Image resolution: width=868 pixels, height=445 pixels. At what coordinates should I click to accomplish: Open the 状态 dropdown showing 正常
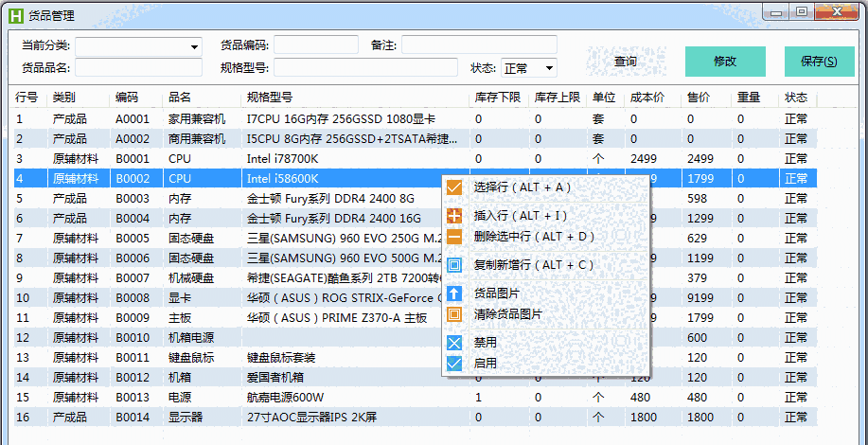pos(529,68)
